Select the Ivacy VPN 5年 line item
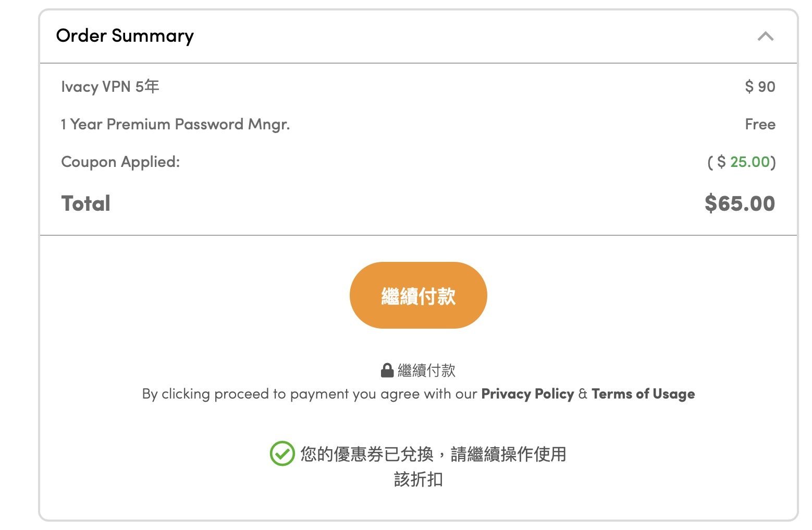The width and height of the screenshot is (812, 530). (x=110, y=87)
